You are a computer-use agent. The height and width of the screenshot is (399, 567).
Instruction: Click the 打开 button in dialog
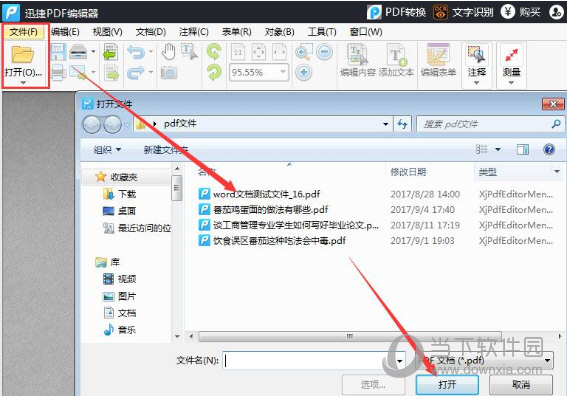coord(447,385)
